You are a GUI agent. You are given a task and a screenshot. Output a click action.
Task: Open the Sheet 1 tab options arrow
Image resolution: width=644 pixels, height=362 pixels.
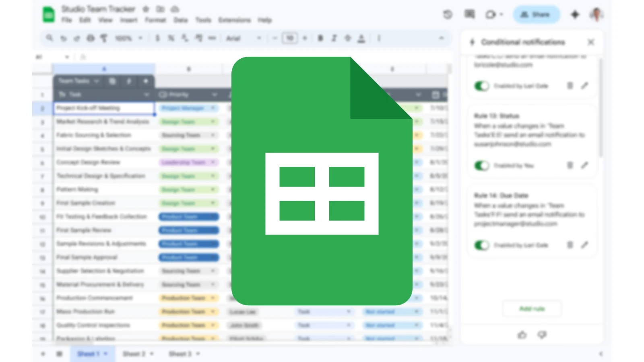tap(106, 354)
